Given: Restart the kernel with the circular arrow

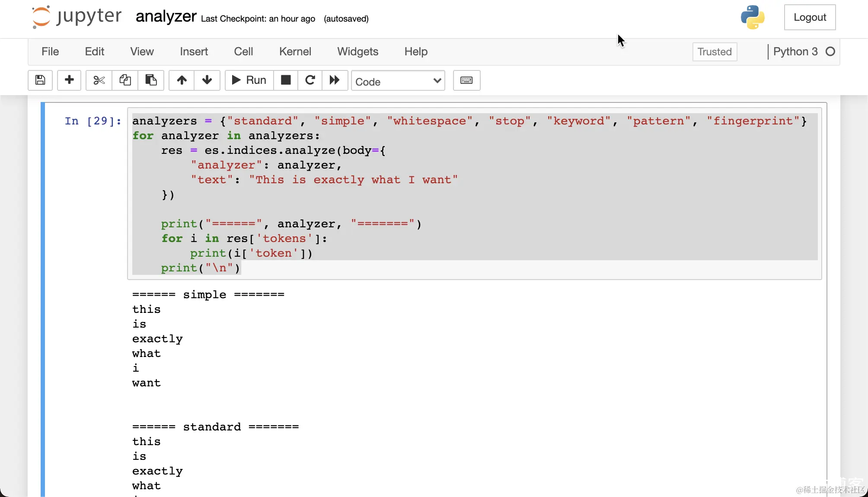Looking at the screenshot, I should point(310,80).
